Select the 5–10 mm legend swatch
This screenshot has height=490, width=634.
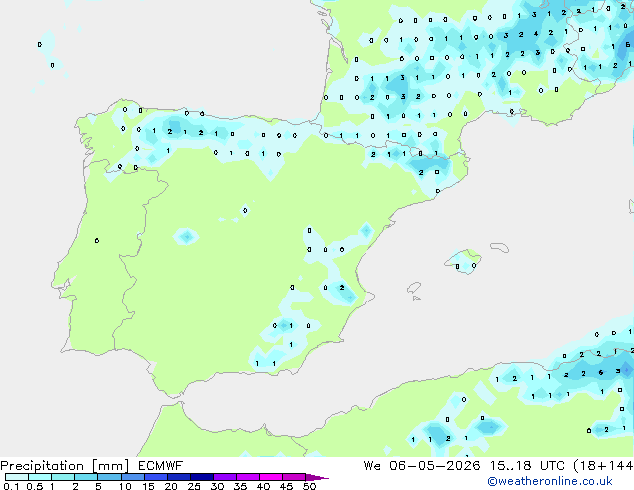pyautogui.click(x=109, y=477)
